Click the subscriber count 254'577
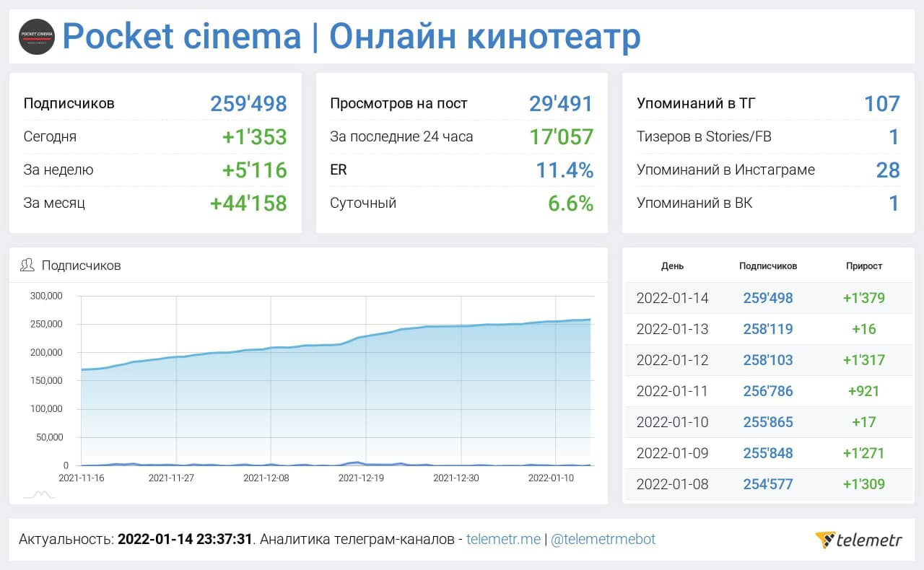The height and width of the screenshot is (570, 924). (x=768, y=484)
